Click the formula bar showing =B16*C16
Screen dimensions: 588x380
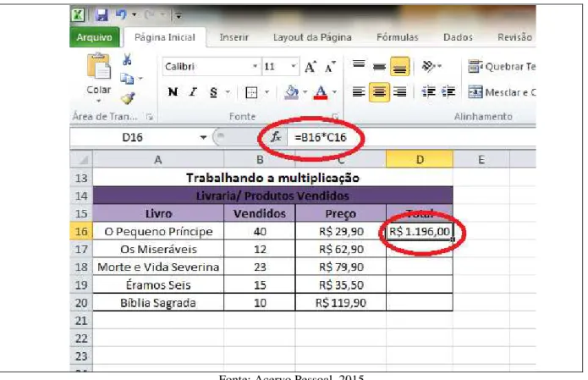(412, 137)
